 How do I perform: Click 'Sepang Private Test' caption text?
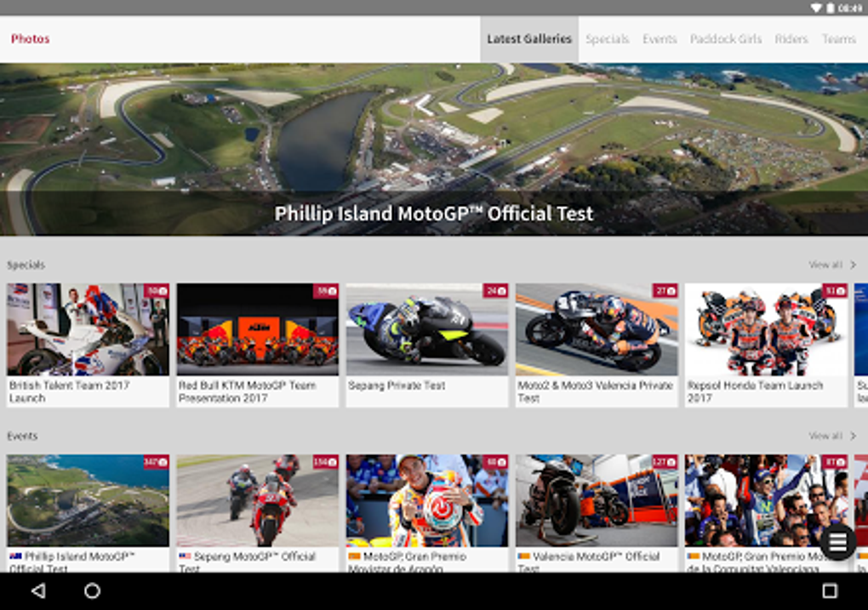pyautogui.click(x=397, y=385)
